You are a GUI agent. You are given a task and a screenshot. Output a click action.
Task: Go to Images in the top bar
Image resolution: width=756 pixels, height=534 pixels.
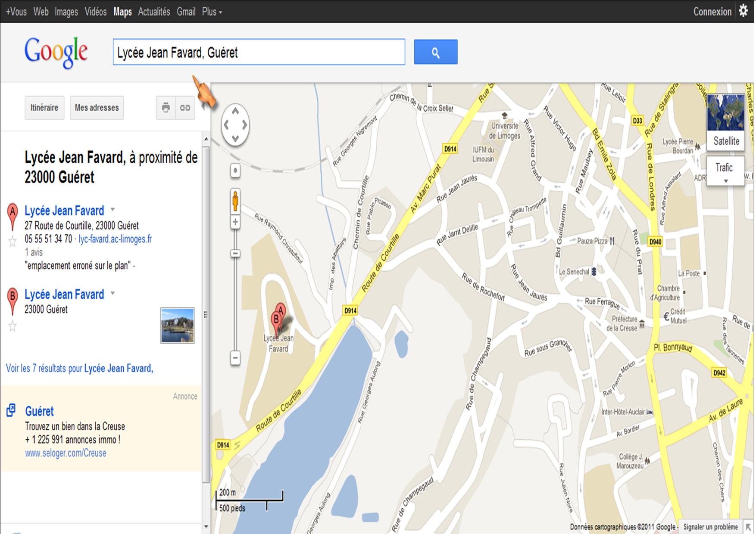coord(66,12)
